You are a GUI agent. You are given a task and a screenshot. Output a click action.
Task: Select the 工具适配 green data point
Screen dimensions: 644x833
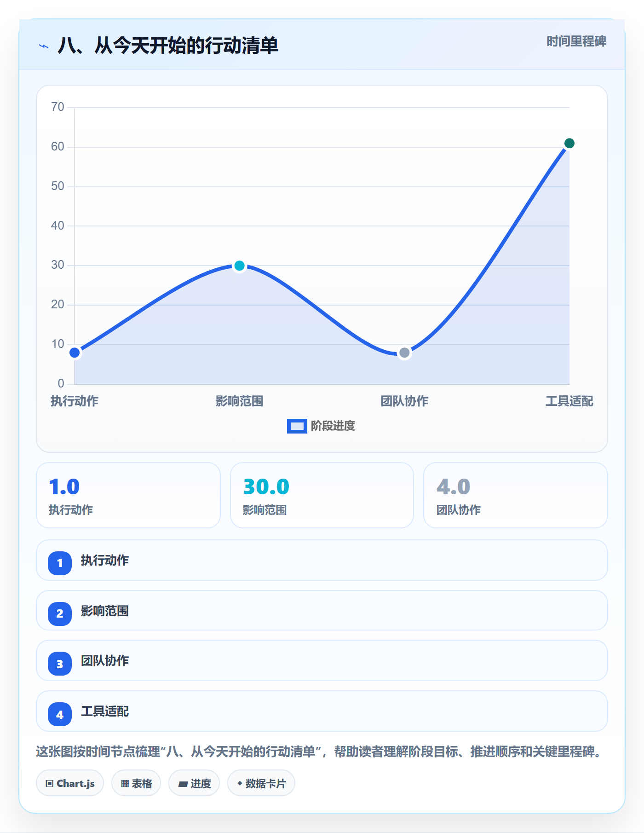pyautogui.click(x=569, y=144)
